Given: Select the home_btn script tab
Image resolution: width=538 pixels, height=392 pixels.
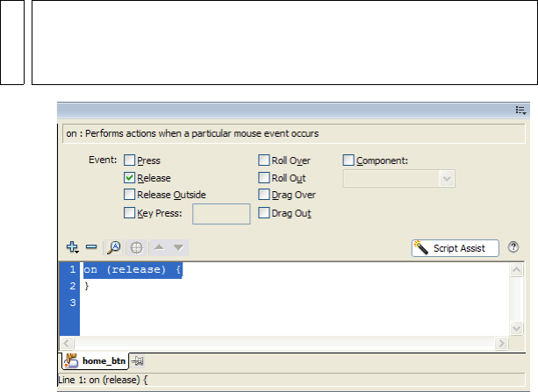Looking at the screenshot, I should (97, 360).
